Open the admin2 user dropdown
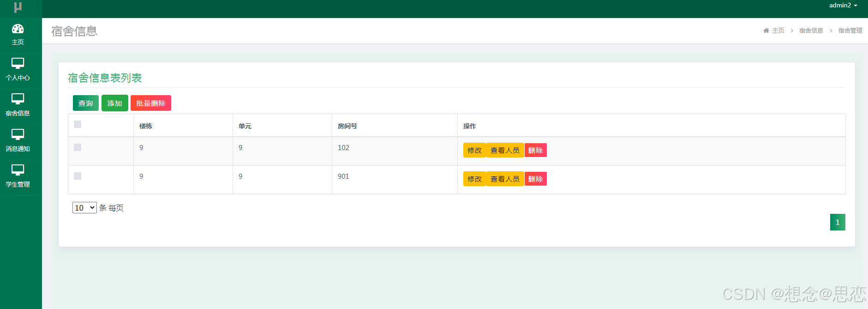This screenshot has width=868, height=309. 843,6
